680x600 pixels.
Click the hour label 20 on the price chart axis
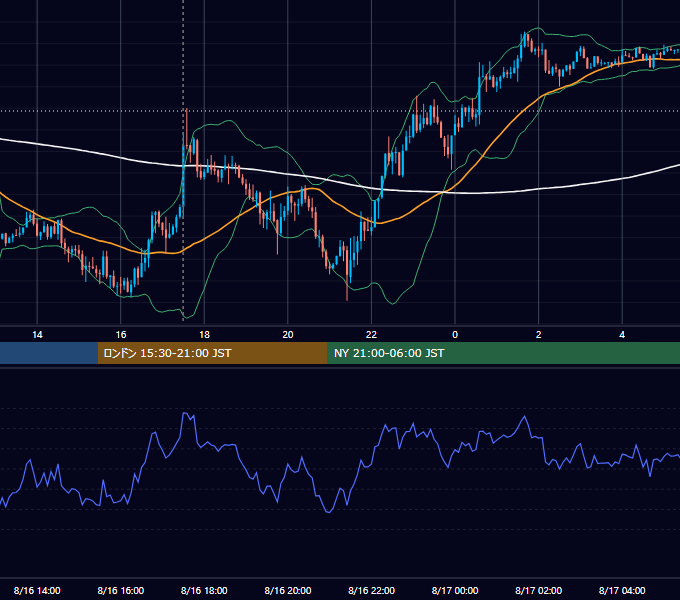point(288,335)
